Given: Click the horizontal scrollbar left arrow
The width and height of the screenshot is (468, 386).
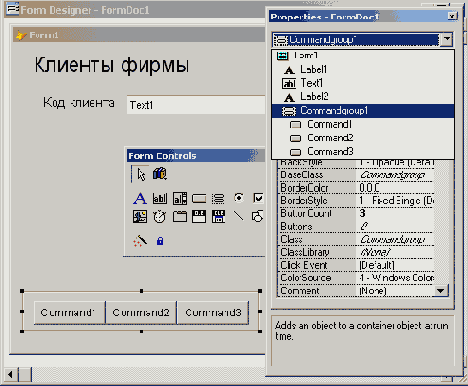Looking at the screenshot, I should click(x=10, y=374).
